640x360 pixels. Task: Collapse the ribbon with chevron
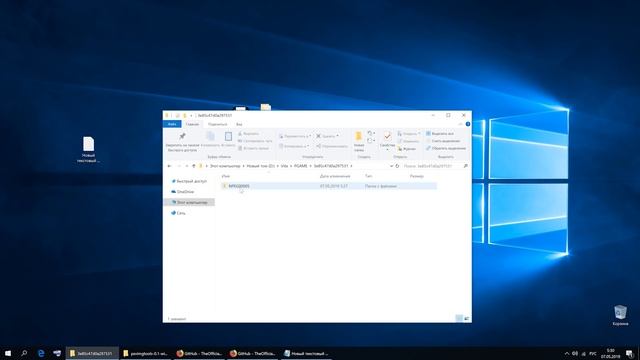tap(460, 124)
